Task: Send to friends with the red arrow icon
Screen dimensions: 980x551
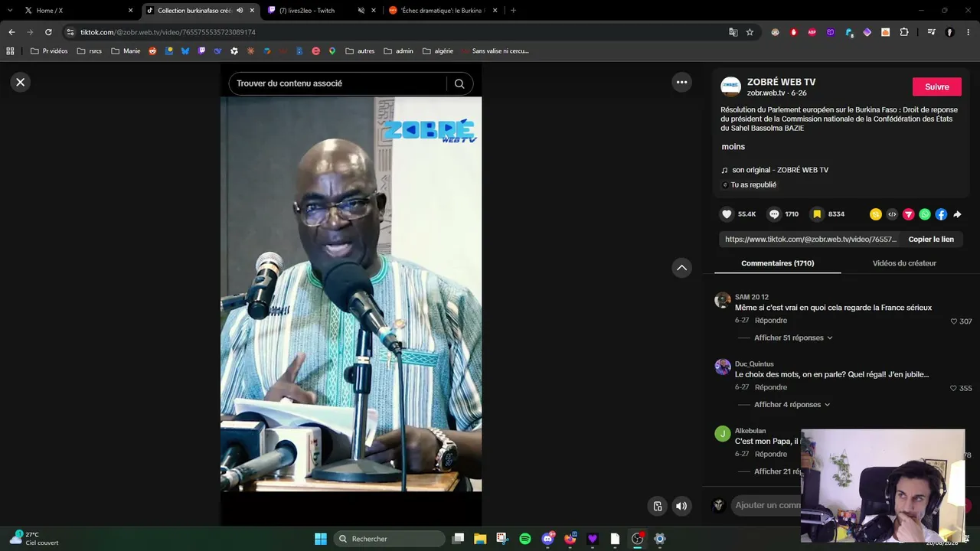Action: 908,214
